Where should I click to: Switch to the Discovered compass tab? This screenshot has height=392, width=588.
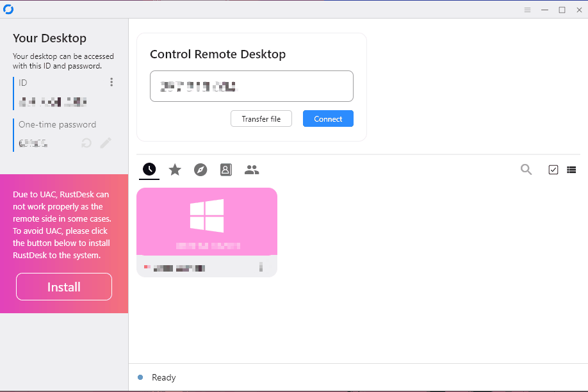(200, 170)
